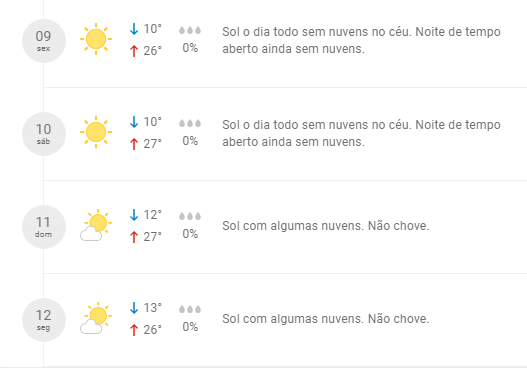527x368 pixels.
Task: Click the 12° minimum temperature on day 11
Action: coord(153,215)
